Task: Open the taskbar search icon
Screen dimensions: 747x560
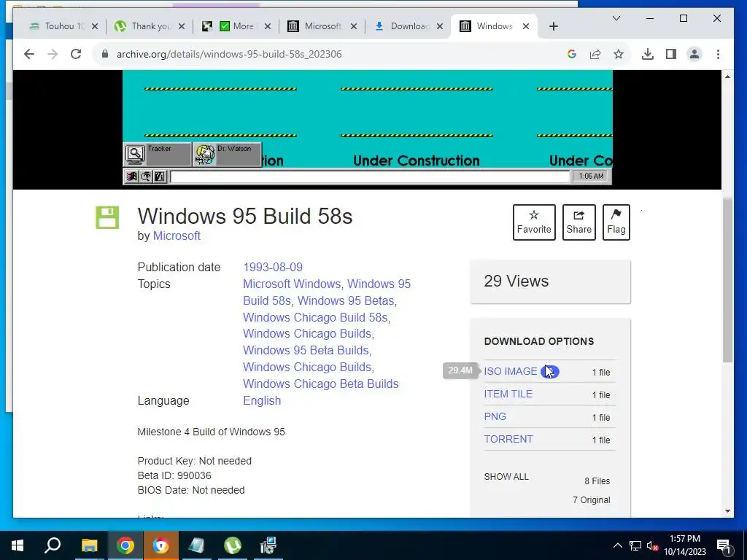Action: (x=53, y=545)
